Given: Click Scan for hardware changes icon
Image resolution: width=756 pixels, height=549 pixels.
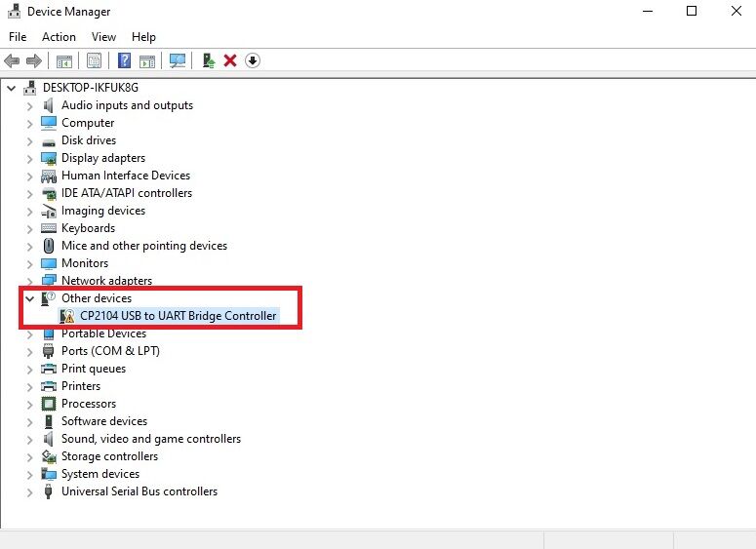Looking at the screenshot, I should pos(177,60).
